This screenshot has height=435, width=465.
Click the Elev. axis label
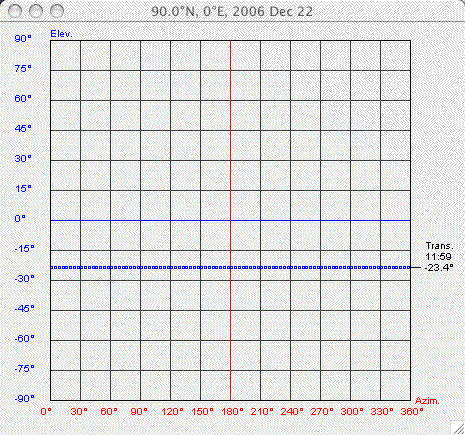point(61,34)
